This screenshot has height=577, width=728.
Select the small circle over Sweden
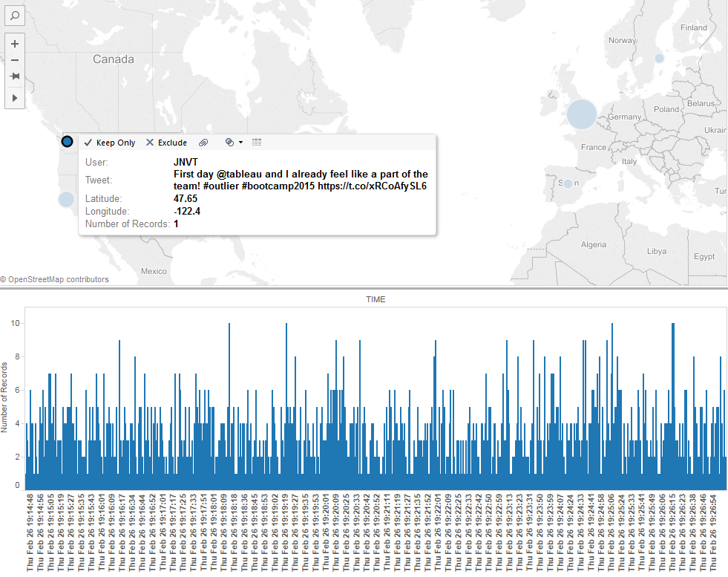[659, 58]
